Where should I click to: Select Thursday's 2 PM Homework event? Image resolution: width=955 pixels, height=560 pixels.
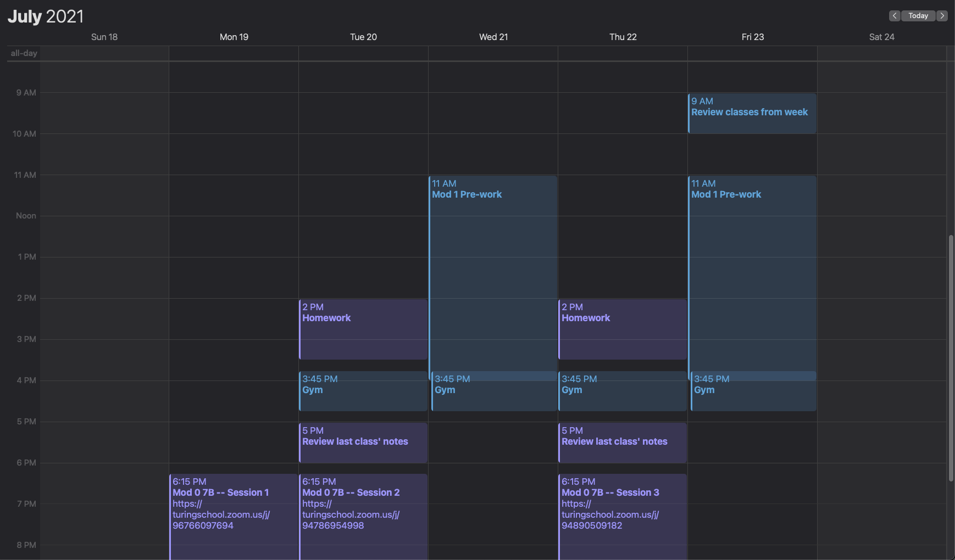(x=623, y=329)
